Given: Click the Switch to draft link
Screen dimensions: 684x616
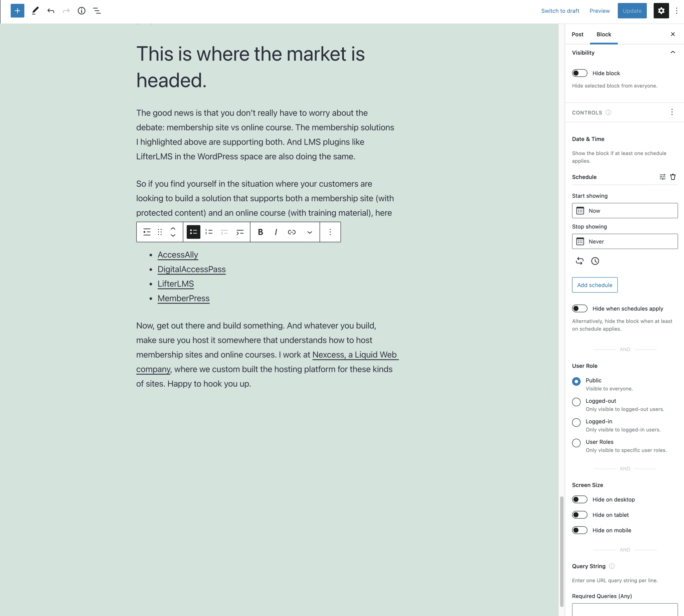Looking at the screenshot, I should [x=560, y=11].
